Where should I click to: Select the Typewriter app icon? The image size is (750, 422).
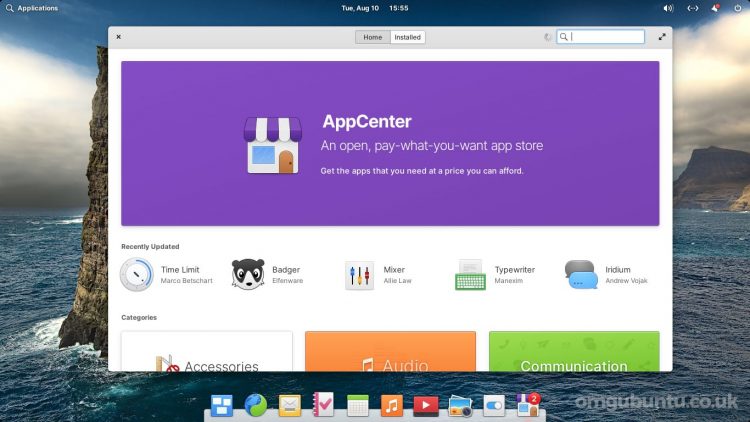[470, 275]
